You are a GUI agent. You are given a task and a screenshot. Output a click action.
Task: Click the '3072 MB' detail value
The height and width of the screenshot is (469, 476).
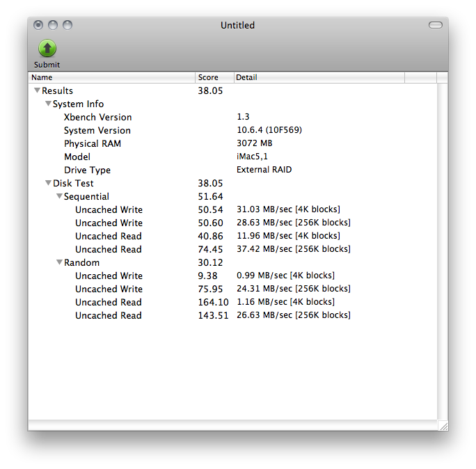(x=255, y=143)
